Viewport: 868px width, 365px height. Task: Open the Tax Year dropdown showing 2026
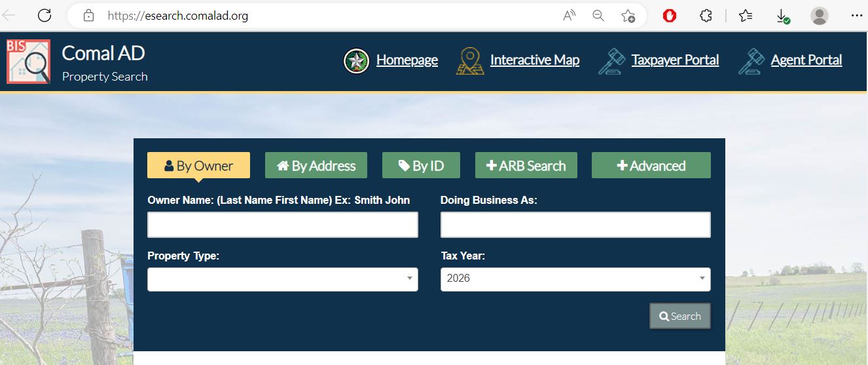(575, 279)
